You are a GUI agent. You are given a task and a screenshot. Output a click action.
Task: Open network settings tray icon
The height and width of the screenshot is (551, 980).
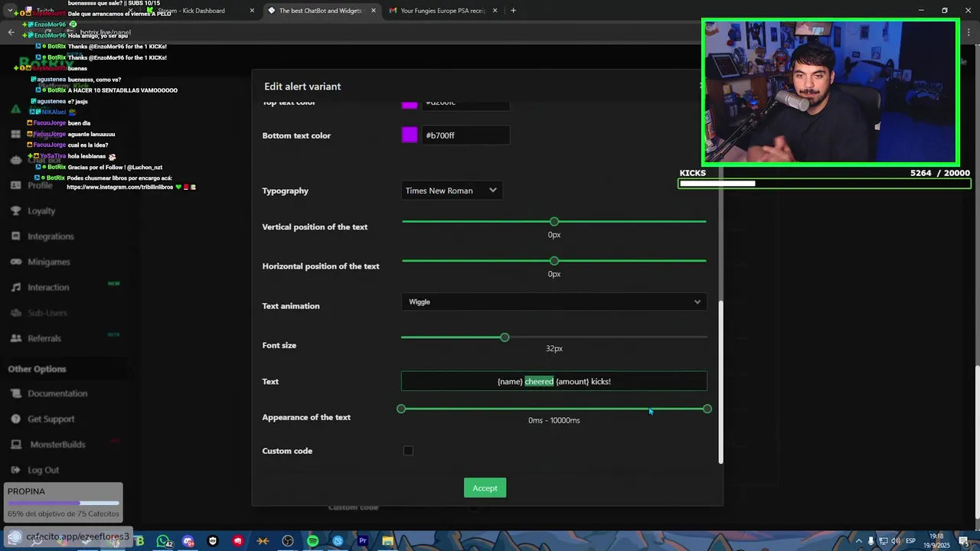point(883,541)
